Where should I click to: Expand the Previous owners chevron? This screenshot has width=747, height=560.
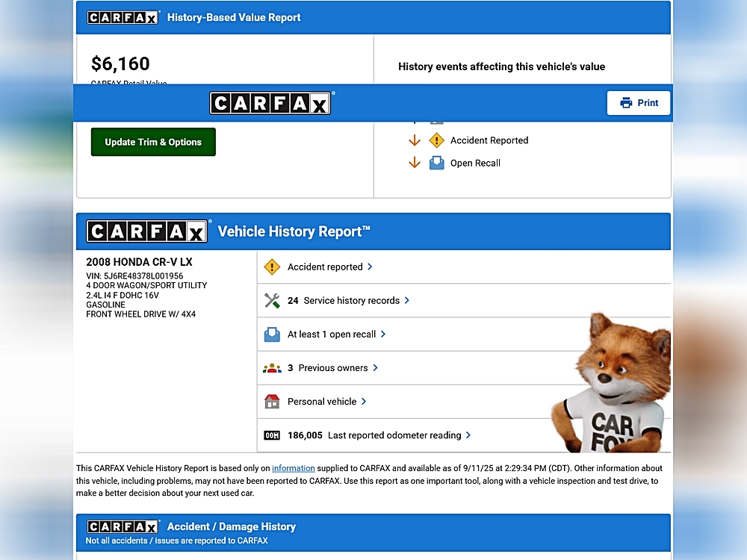pos(376,368)
